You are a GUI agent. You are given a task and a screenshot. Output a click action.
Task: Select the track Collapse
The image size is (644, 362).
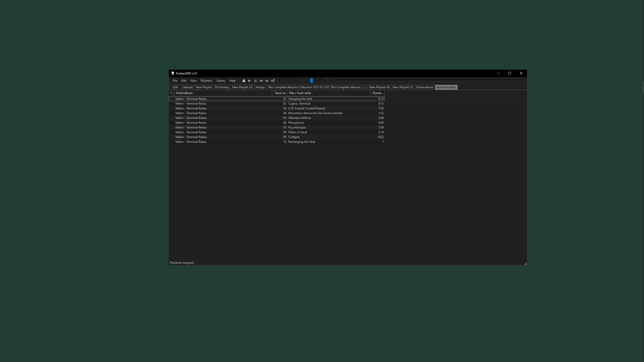(x=277, y=137)
